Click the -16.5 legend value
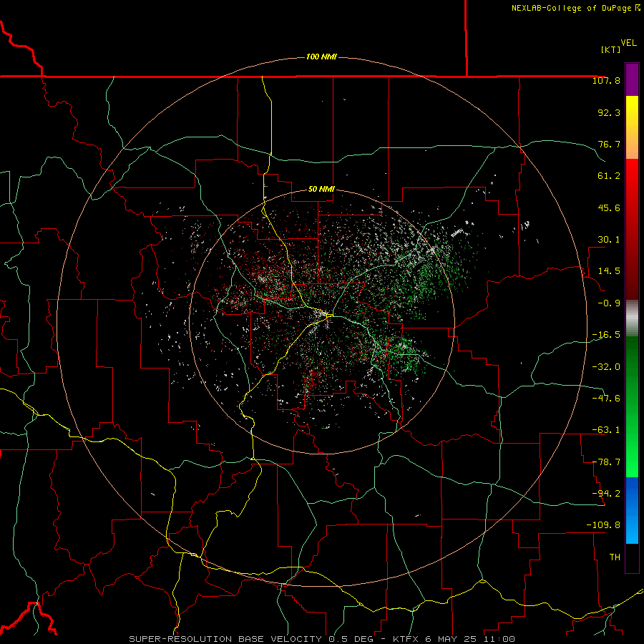This screenshot has width=644, height=644. (606, 335)
